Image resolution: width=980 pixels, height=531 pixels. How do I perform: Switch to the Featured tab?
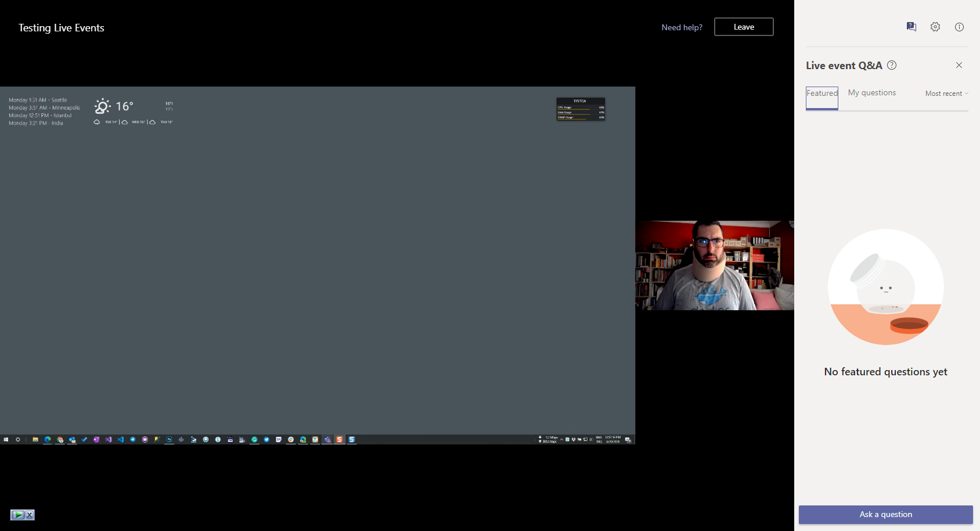click(x=822, y=94)
